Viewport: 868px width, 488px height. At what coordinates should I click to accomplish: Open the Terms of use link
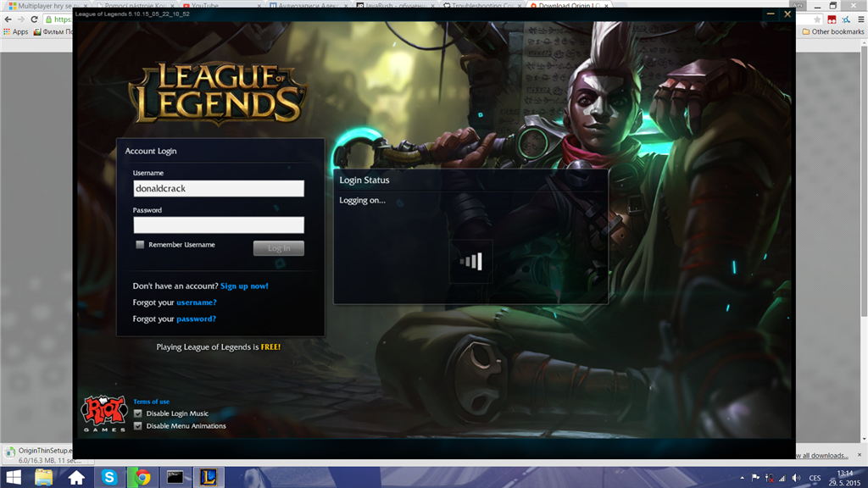pos(151,402)
